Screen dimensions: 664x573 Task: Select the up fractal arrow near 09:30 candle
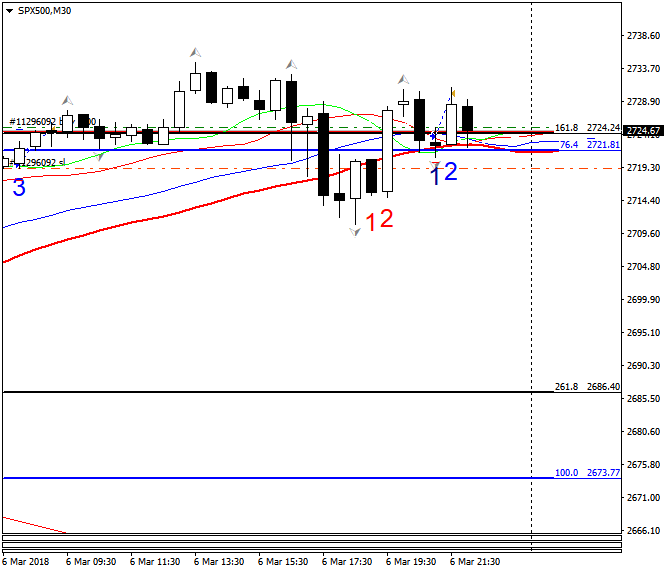(67, 101)
